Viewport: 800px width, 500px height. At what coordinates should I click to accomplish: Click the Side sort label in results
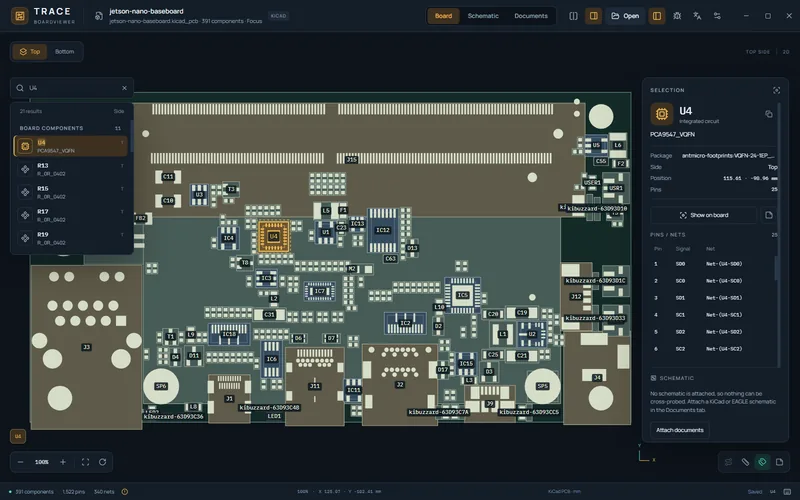(119, 111)
